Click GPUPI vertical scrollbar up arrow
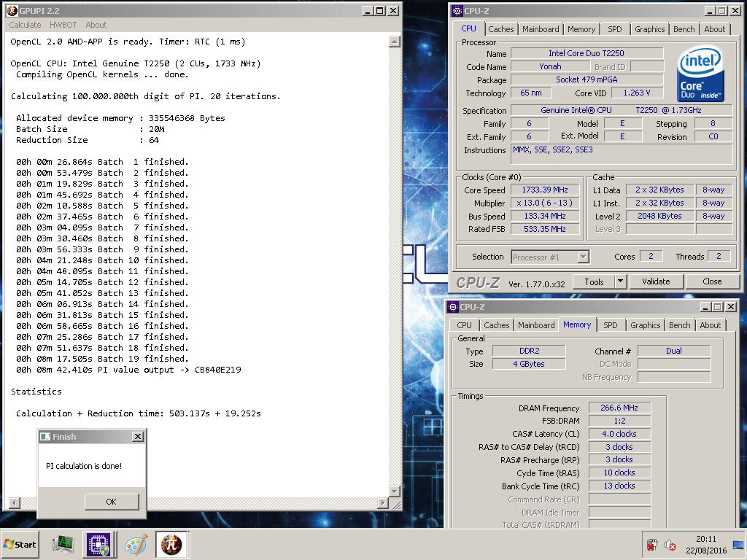Screen dimensions: 747x560 click(395, 42)
